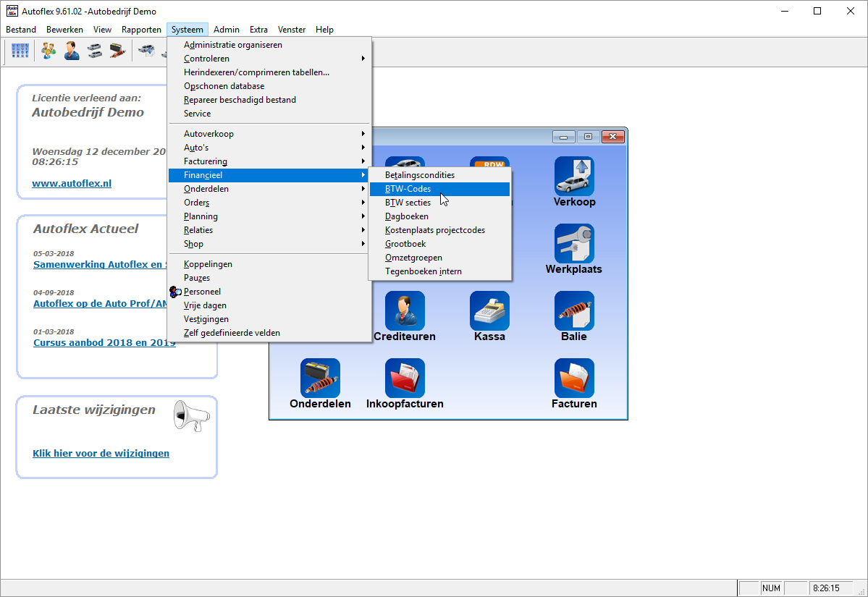Open customers via the three-people toolbar icon
The image size is (868, 597).
[x=49, y=51]
